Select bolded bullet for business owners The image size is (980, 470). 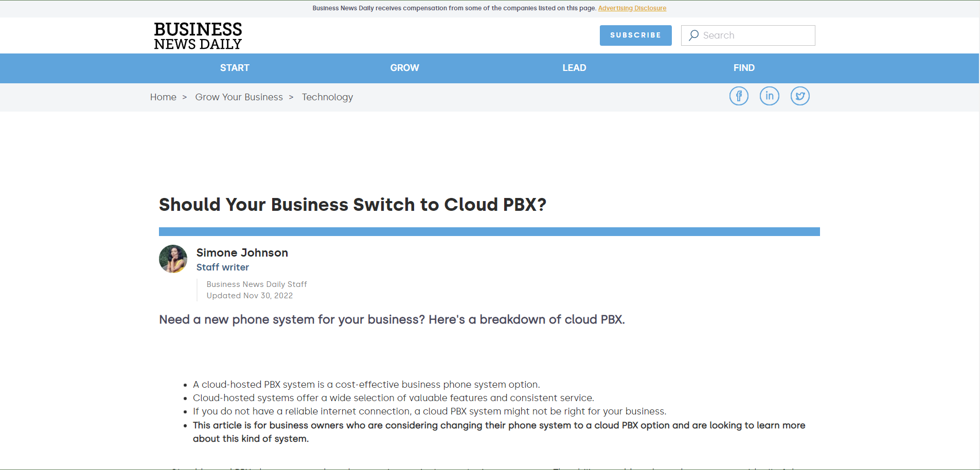(x=499, y=432)
